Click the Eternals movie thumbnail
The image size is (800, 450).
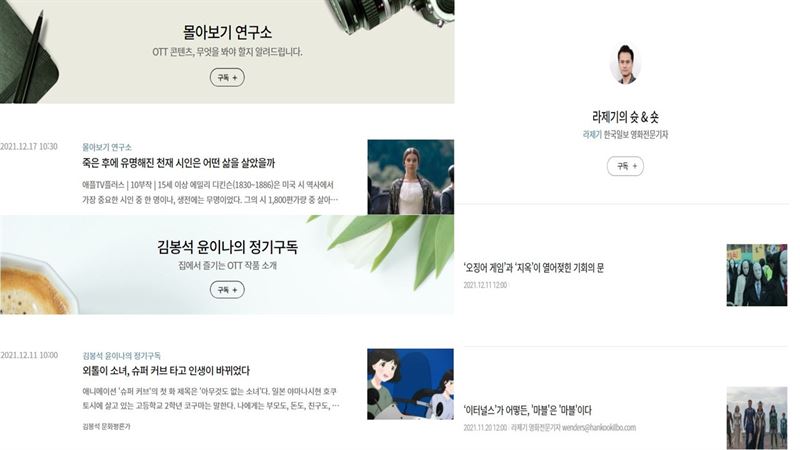click(757, 418)
